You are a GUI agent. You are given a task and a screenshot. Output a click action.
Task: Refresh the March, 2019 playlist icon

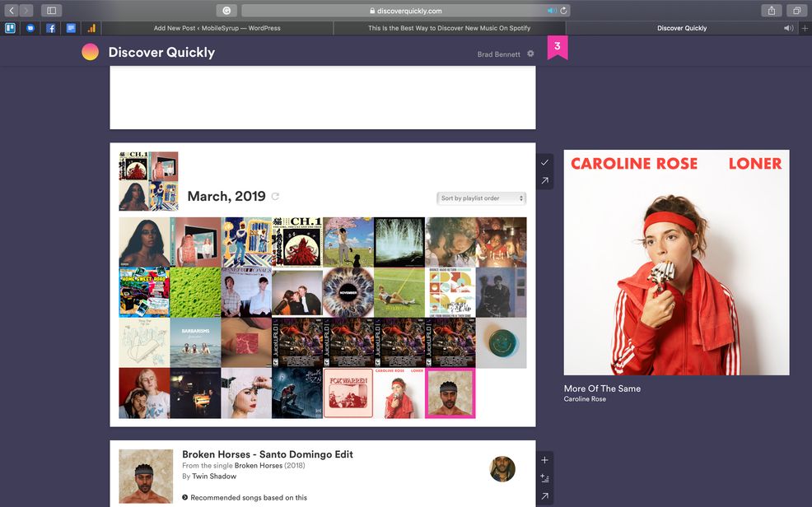point(276,196)
